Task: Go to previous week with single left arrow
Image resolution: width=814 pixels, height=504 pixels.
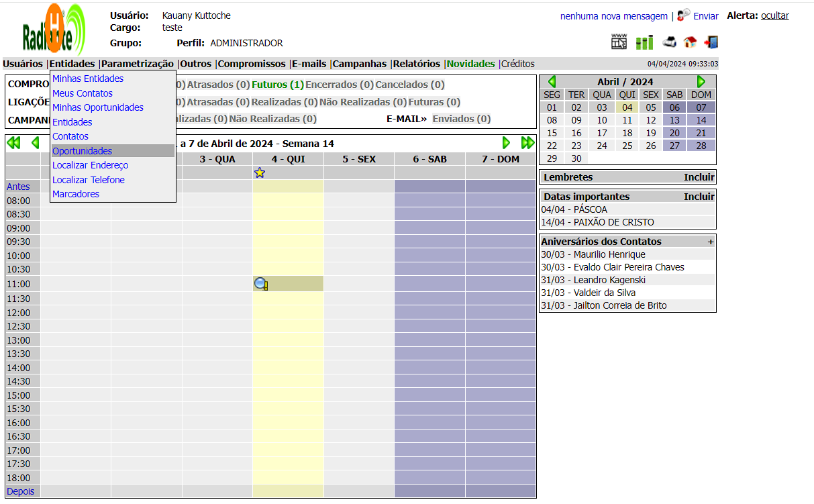Action: click(x=35, y=143)
